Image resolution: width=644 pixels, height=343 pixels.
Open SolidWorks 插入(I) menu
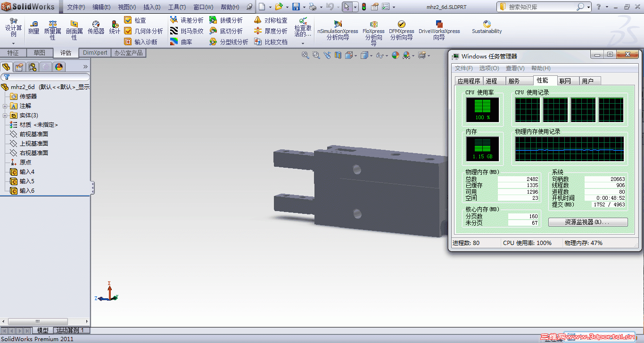pyautogui.click(x=152, y=7)
